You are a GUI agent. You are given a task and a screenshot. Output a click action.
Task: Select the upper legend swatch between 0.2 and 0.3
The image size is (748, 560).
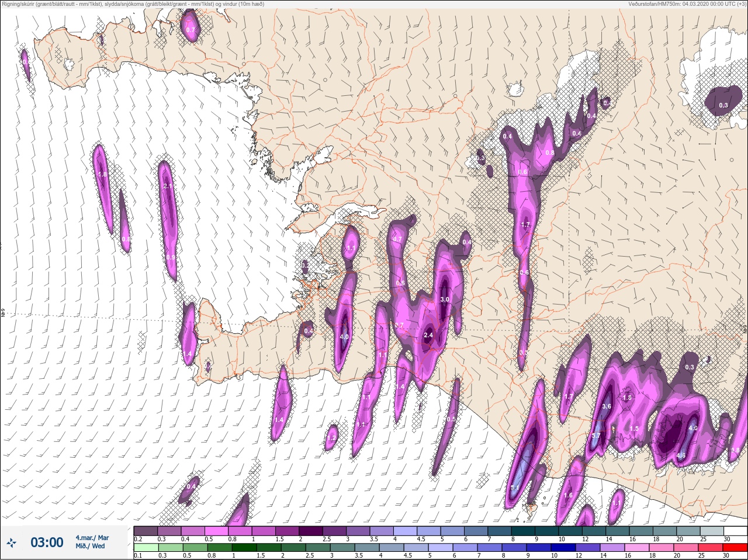(146, 531)
